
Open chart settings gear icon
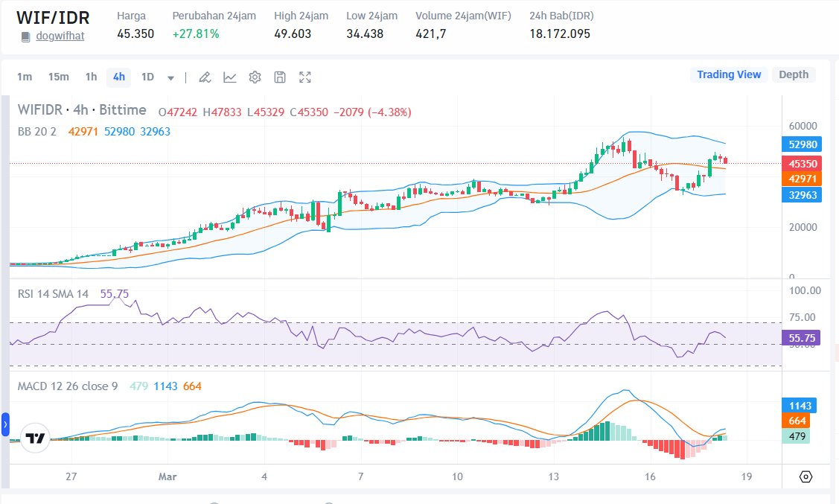click(255, 77)
